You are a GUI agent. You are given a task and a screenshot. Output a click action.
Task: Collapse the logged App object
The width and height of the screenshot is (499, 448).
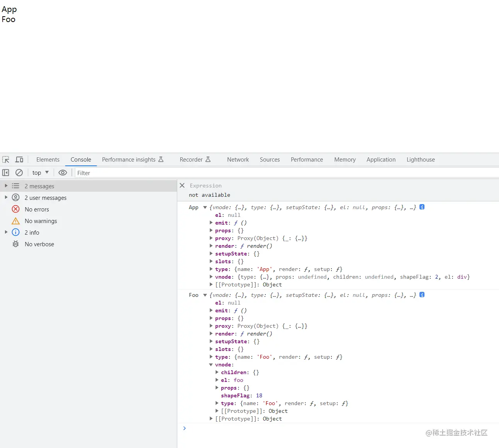pyautogui.click(x=205, y=208)
